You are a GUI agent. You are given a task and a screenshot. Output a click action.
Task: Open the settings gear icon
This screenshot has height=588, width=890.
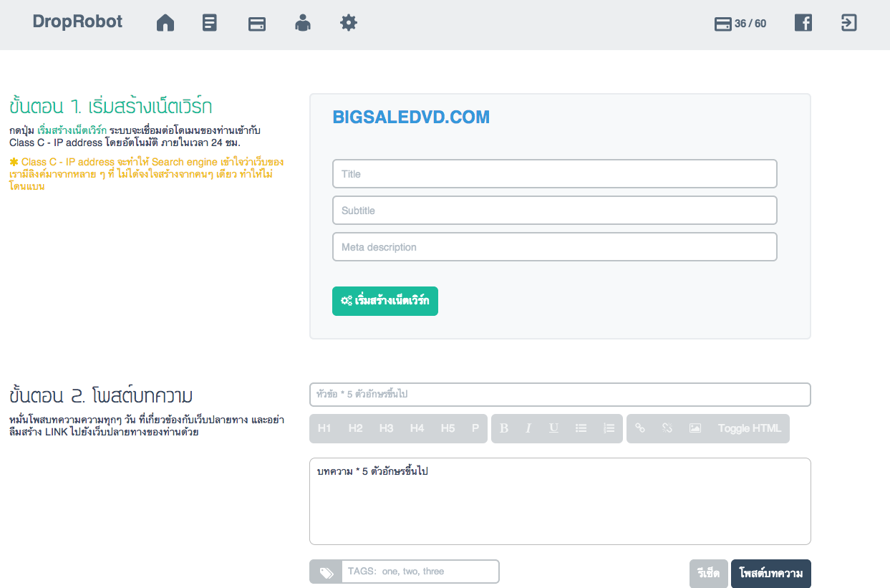(349, 24)
